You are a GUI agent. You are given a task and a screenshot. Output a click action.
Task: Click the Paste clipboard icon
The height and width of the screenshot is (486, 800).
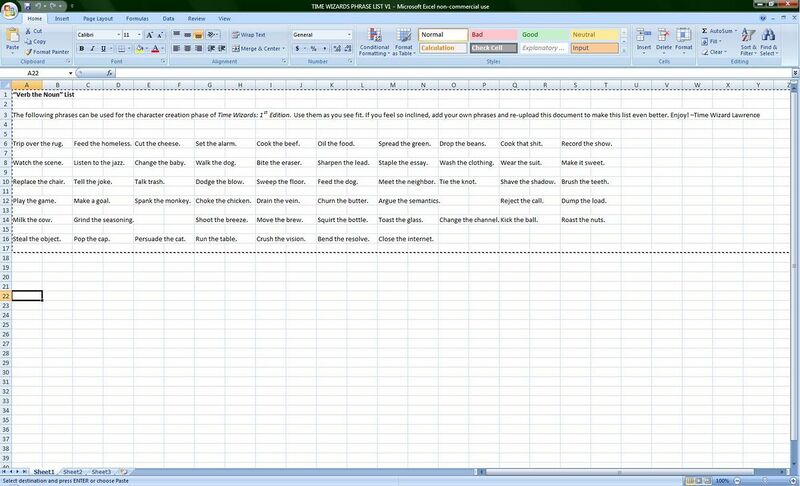(12, 37)
